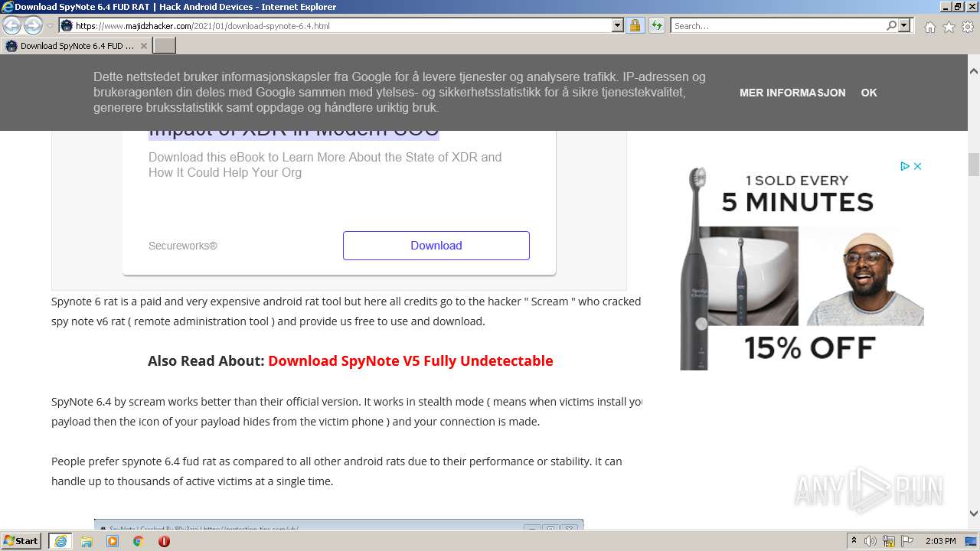This screenshot has width=980, height=551.
Task: Click the site favicon in the address bar
Action: coord(67,26)
